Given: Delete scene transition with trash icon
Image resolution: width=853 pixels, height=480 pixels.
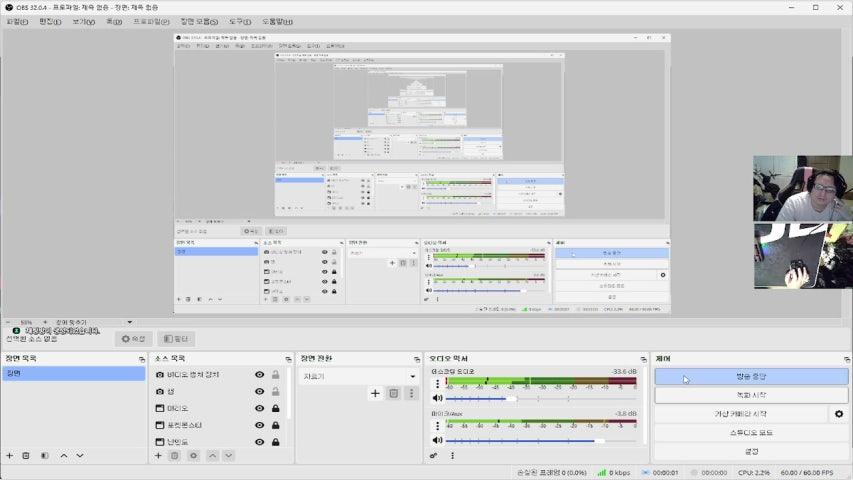Looking at the screenshot, I should (x=394, y=394).
